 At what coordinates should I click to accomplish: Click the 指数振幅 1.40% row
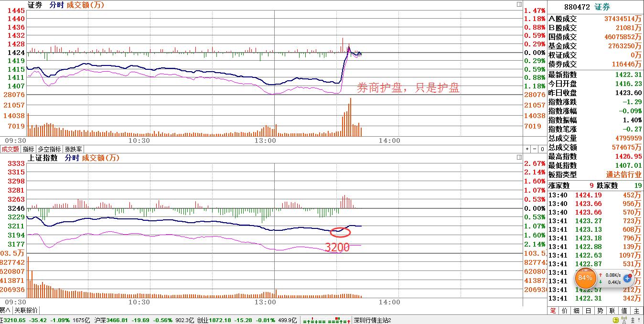click(595, 120)
